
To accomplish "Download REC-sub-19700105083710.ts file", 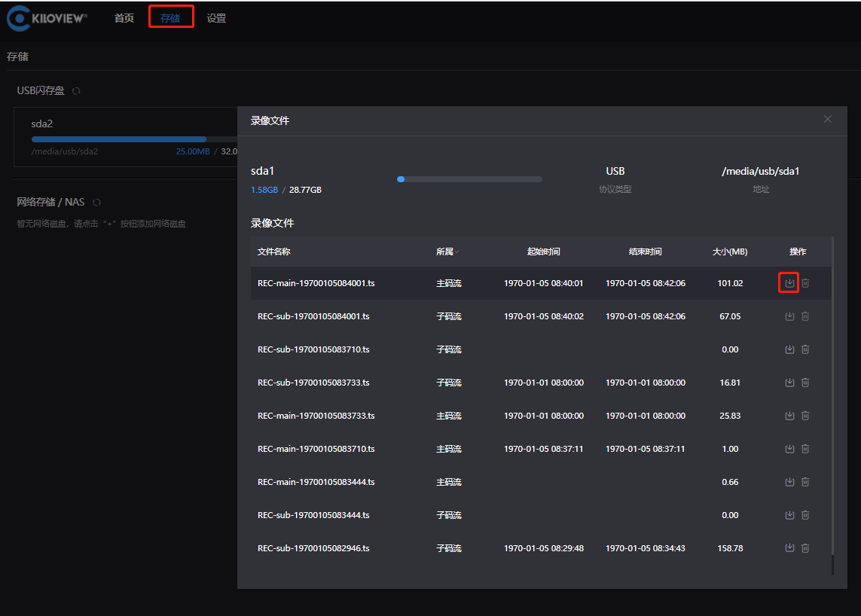I will pos(789,349).
